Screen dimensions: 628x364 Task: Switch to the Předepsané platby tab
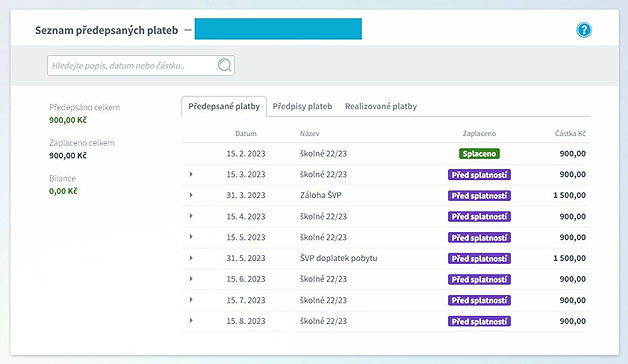[x=224, y=107]
